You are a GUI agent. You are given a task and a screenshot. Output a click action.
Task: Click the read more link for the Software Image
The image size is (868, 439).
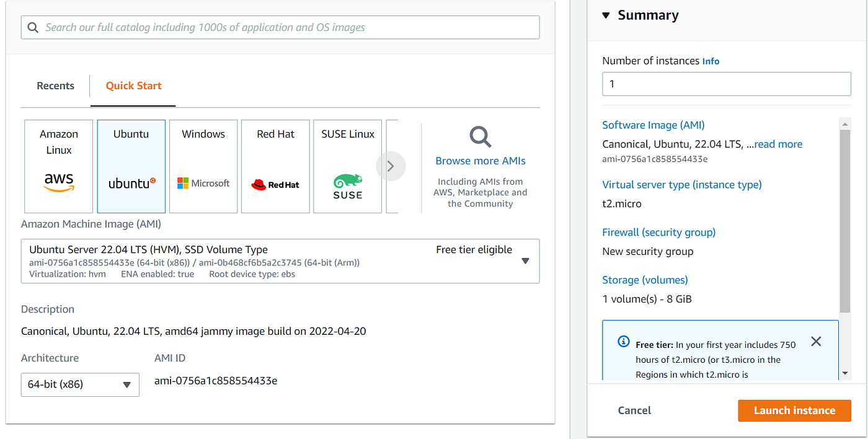777,144
